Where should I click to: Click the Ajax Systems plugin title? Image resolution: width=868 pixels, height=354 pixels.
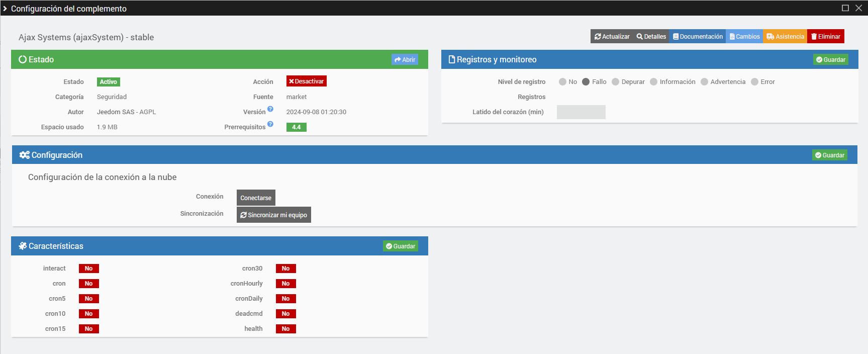click(x=86, y=37)
